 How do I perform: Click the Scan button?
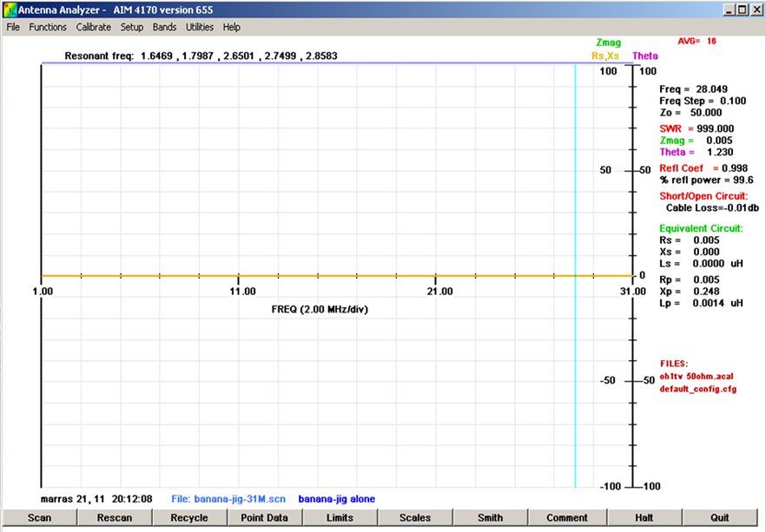39,518
